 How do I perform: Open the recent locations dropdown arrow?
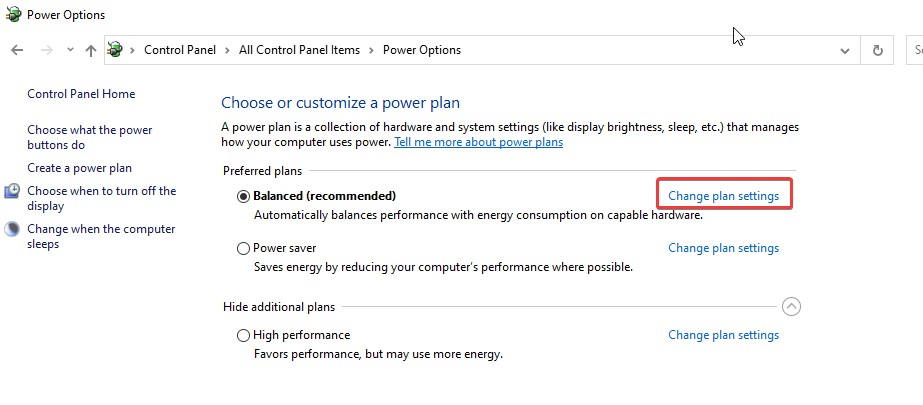coord(71,50)
